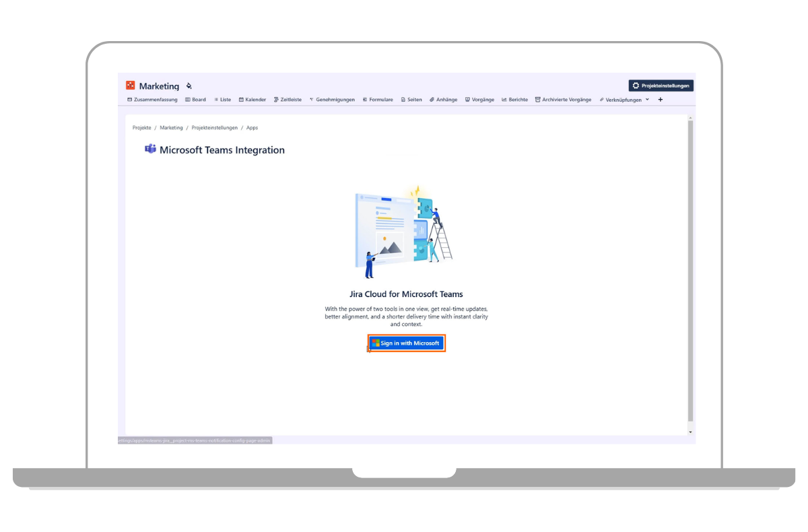808x532 pixels.
Task: Open the Projekteinstellungen gear button
Action: click(x=661, y=86)
